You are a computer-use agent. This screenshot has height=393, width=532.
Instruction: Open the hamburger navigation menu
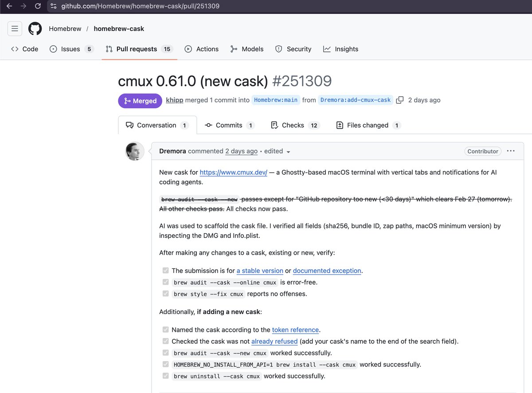click(x=15, y=29)
